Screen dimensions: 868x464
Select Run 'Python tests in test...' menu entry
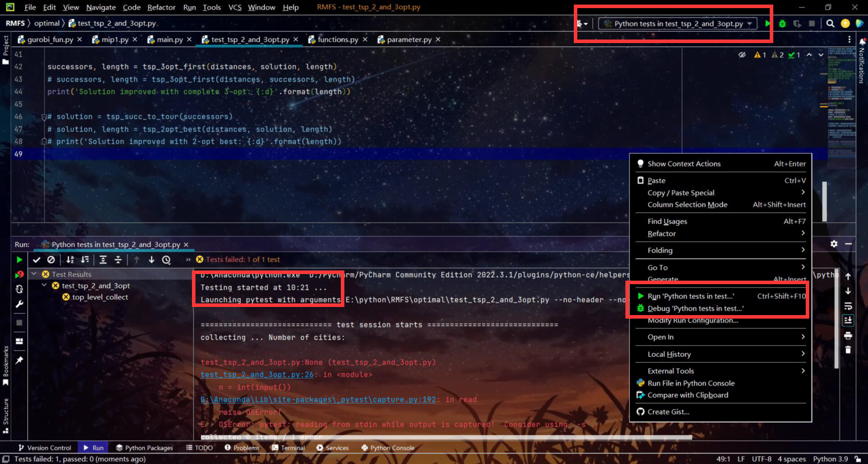click(x=690, y=296)
